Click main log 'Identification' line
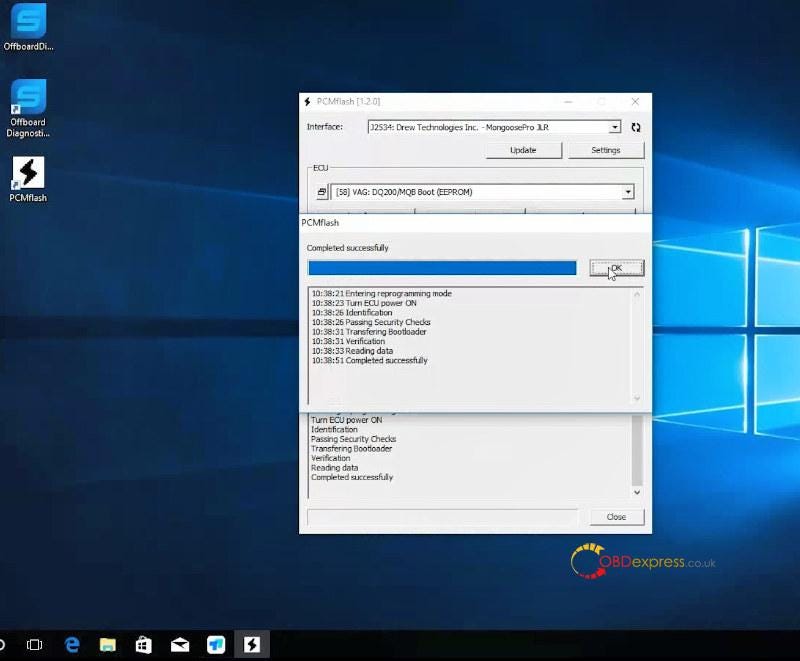Image resolution: width=800 pixels, height=661 pixels. pos(334,429)
